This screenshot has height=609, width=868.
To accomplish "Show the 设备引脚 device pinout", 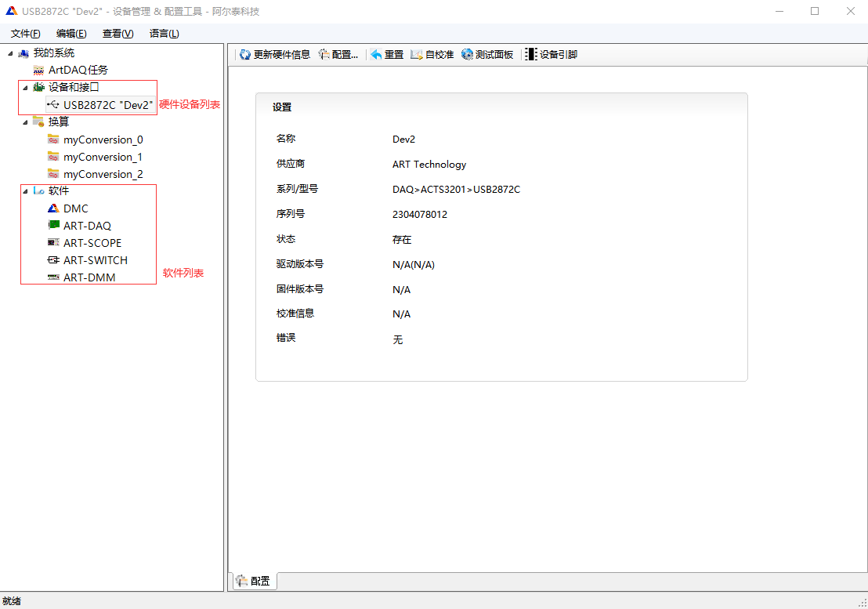I will pos(531,55).
